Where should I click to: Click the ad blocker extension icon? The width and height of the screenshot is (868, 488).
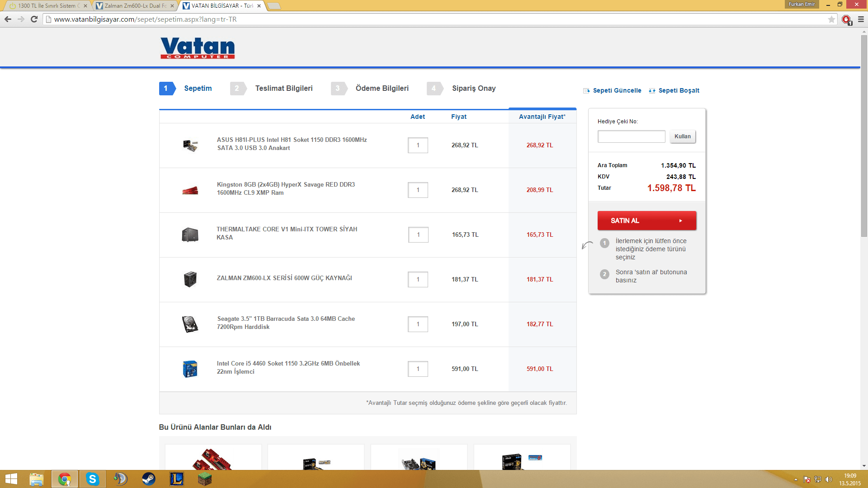click(846, 19)
